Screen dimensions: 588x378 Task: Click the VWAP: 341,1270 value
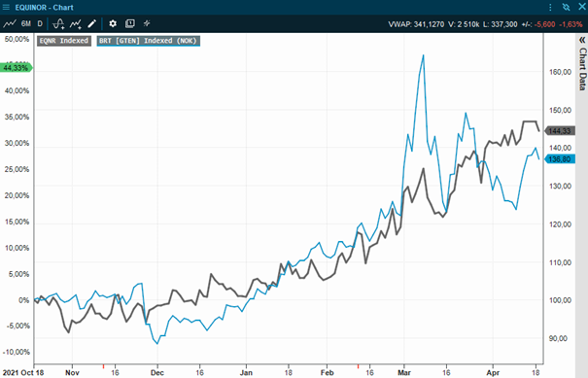pos(416,24)
